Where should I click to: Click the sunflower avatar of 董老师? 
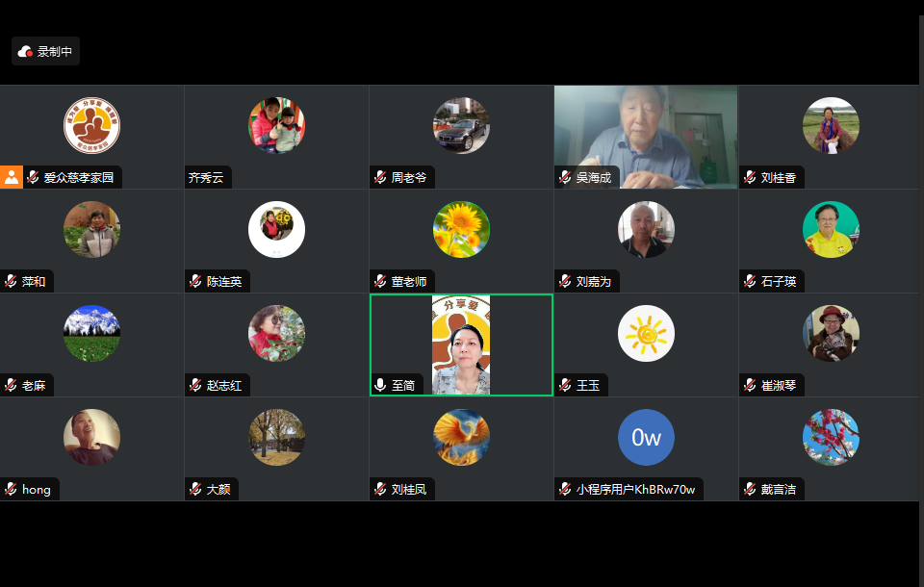click(x=461, y=229)
